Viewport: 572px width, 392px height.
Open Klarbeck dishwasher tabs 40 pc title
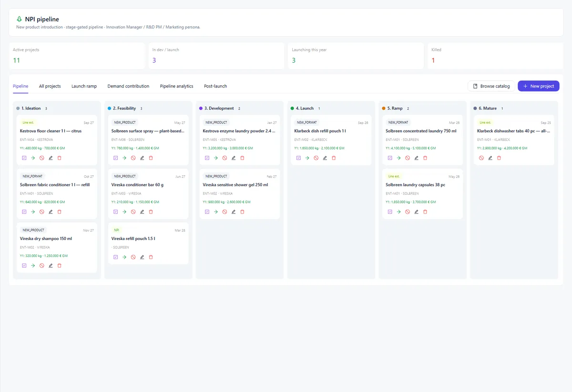pyautogui.click(x=514, y=131)
